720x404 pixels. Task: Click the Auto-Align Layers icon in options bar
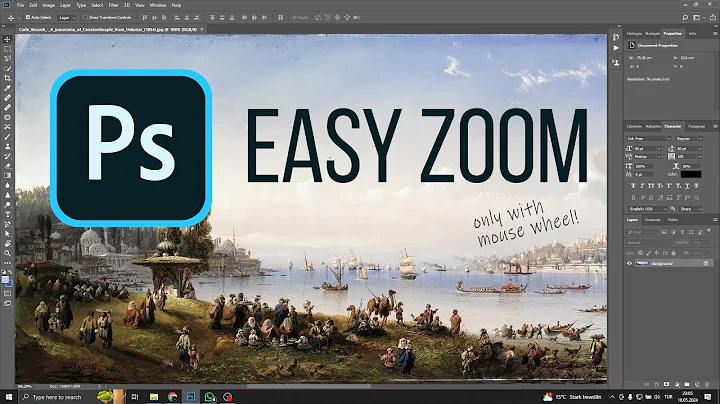pos(281,17)
